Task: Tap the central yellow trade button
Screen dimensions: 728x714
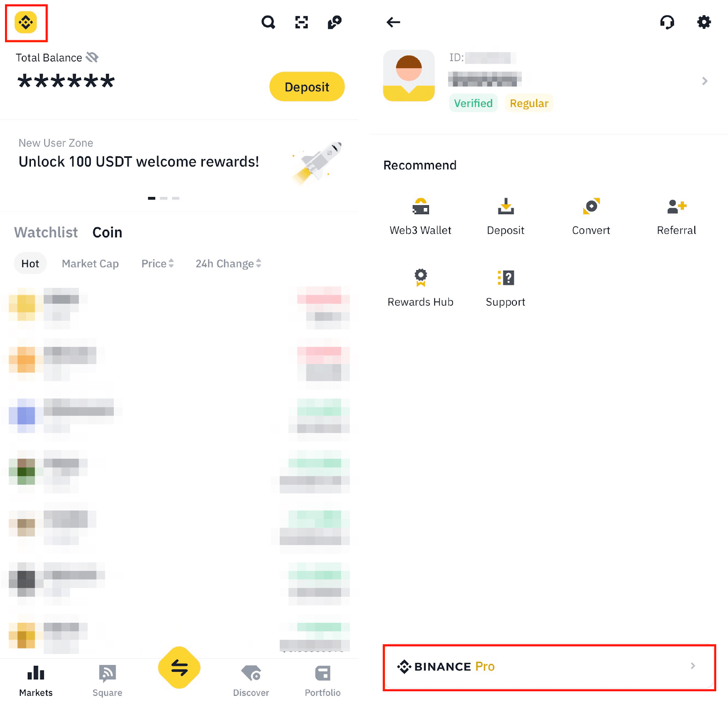Action: pos(179,668)
